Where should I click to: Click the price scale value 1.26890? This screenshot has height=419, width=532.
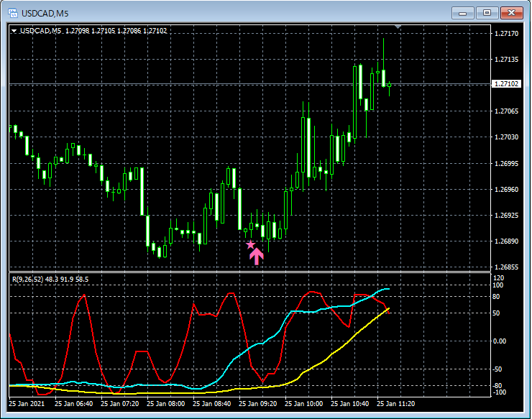click(x=506, y=241)
